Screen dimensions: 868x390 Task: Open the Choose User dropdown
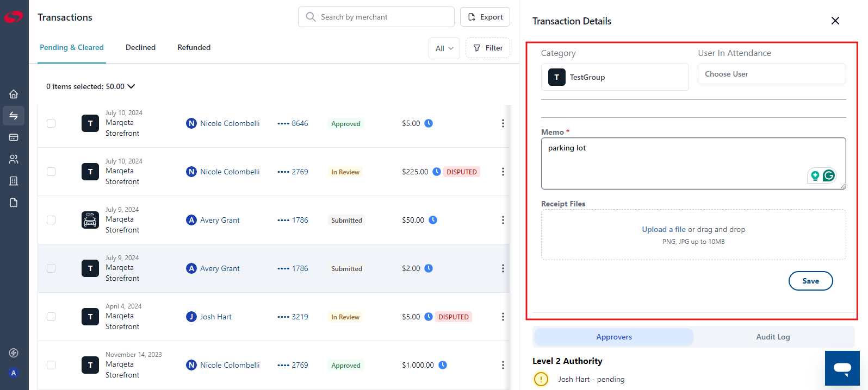[772, 74]
